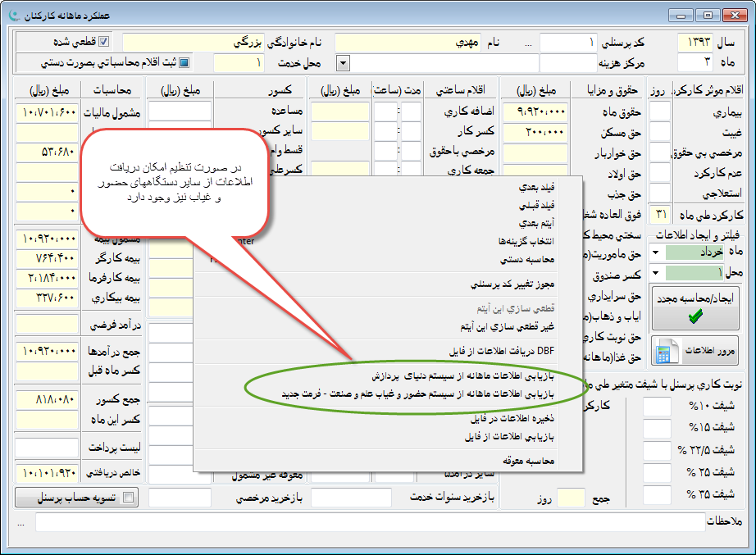The image size is (756, 555).
Task: Open the ماه dropdown showing خرداد
Action: (656, 252)
